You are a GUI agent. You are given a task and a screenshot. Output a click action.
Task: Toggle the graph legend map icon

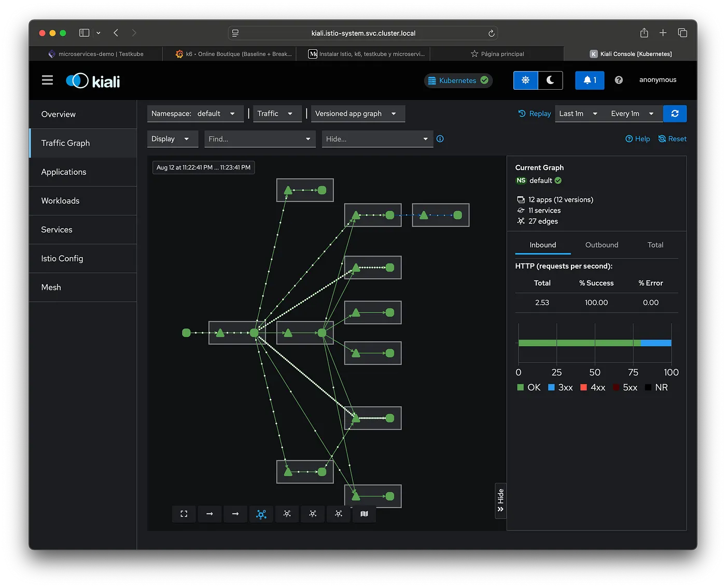point(364,514)
